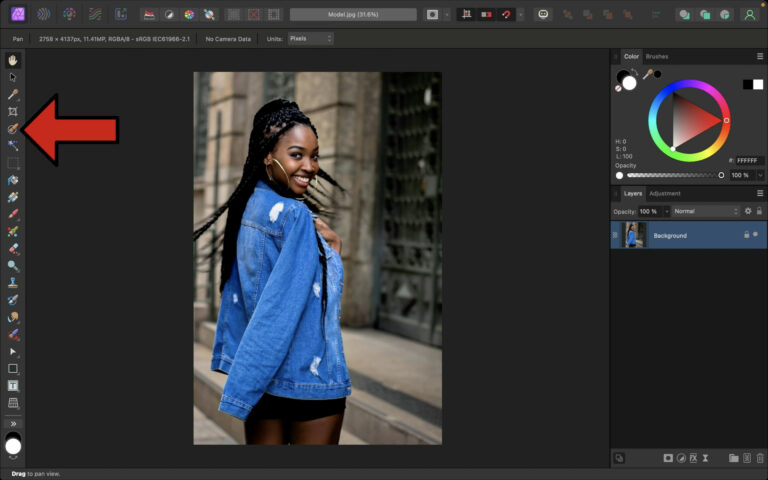
Task: Switch to the Liquify Persona
Action: coord(44,14)
